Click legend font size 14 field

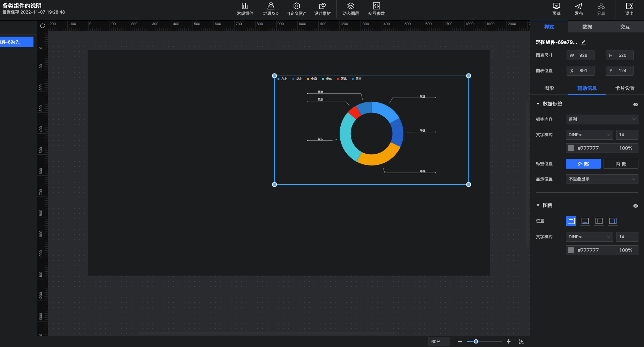(x=627, y=237)
